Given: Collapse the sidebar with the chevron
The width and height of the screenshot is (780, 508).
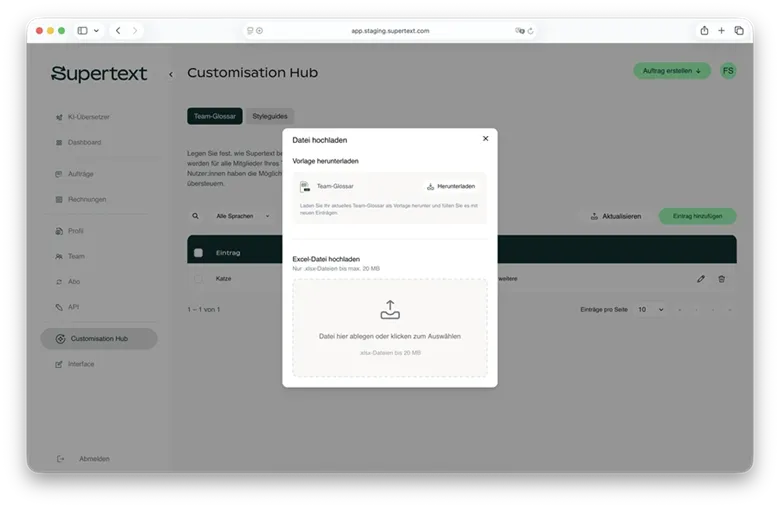Looking at the screenshot, I should [171, 74].
